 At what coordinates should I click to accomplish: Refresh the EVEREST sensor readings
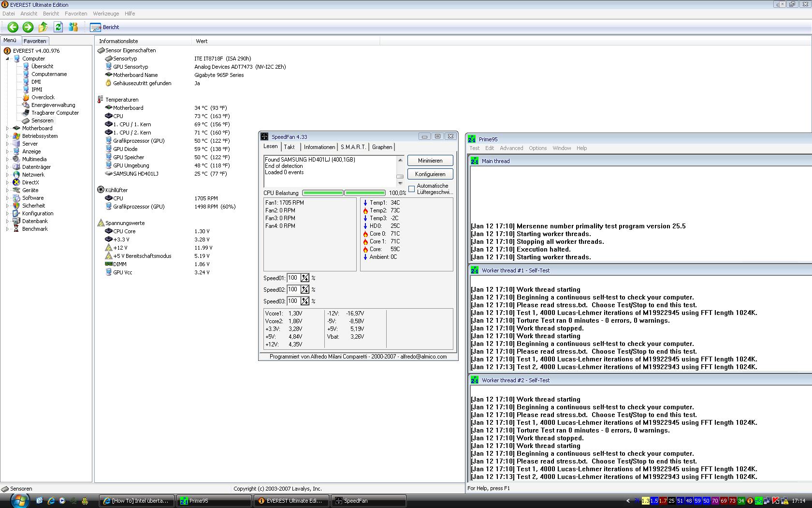pos(58,27)
